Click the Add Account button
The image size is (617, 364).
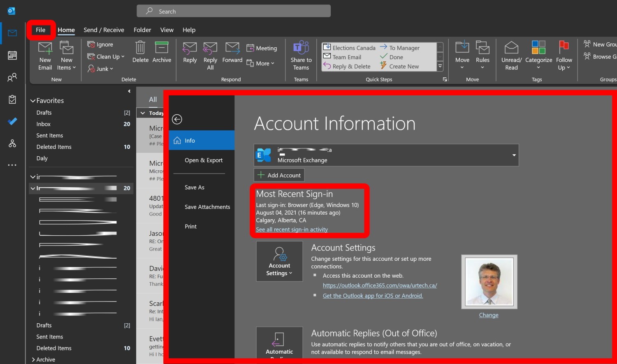click(x=279, y=175)
